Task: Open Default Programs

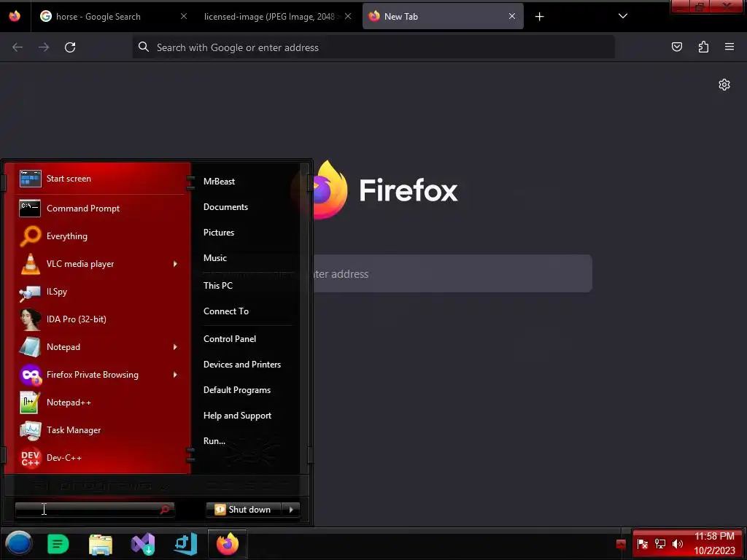Action: (x=237, y=390)
